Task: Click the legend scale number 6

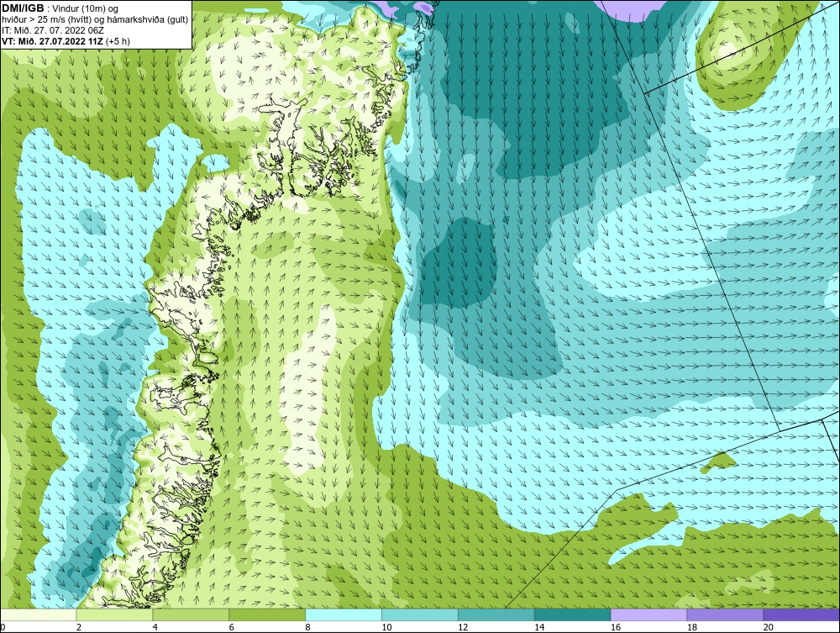Action: pos(232,627)
